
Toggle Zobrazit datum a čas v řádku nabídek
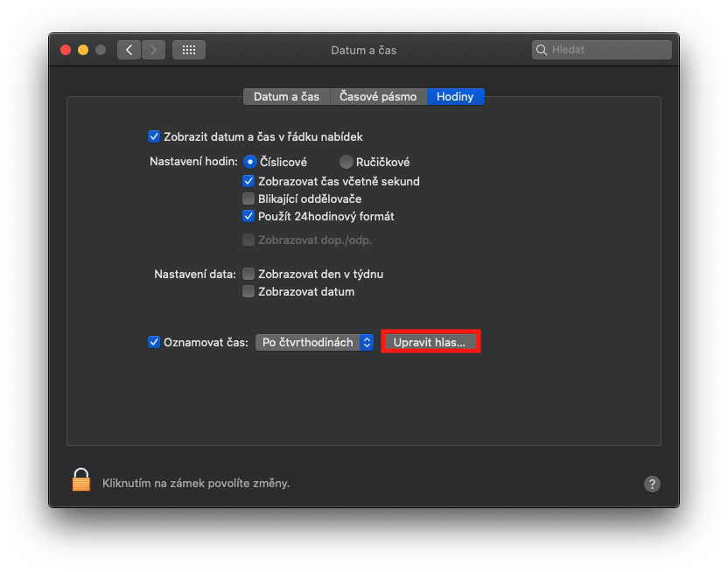154,136
